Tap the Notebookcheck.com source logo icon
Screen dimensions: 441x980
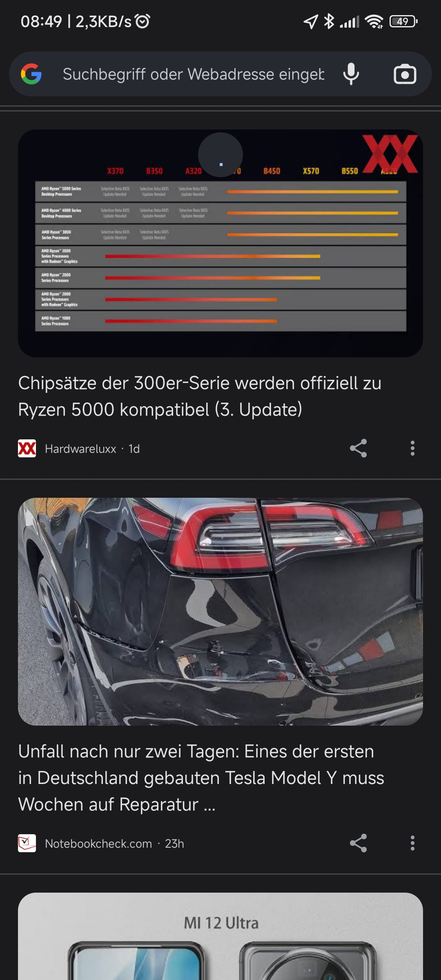pyautogui.click(x=27, y=843)
